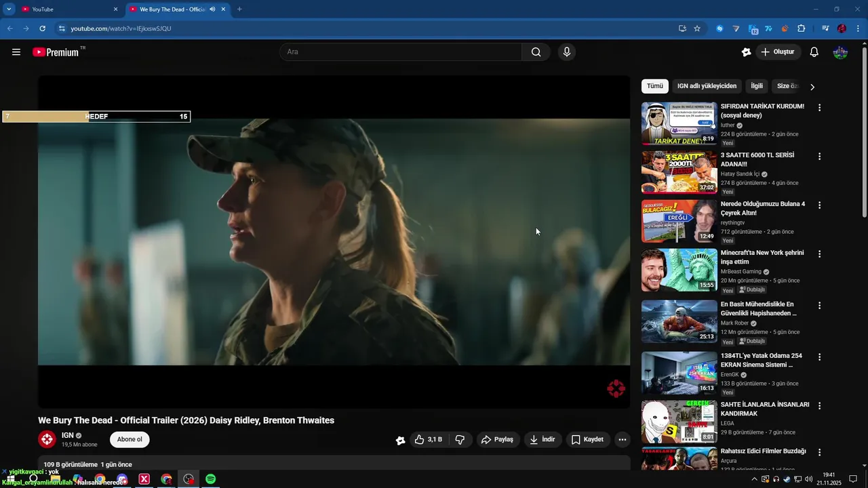Close the first YouTube tab

(115, 9)
